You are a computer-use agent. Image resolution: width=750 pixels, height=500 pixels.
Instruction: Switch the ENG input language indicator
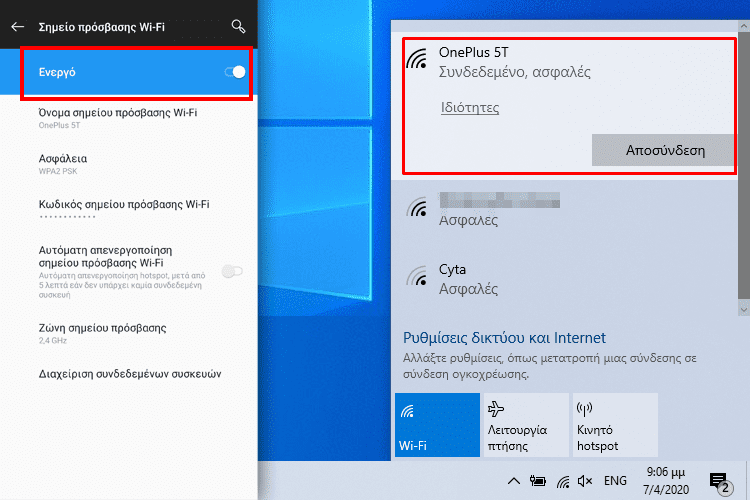click(615, 480)
